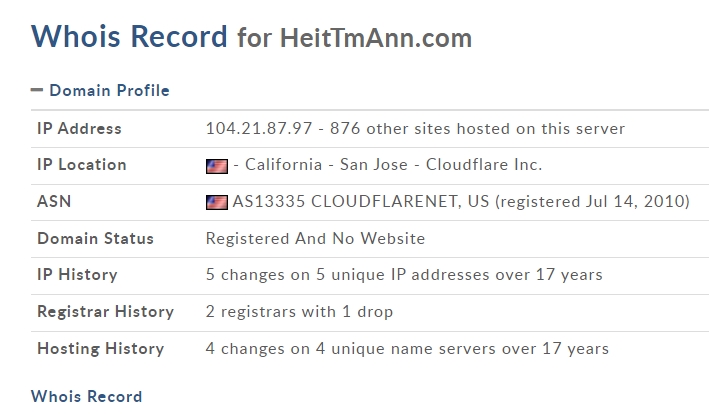Open Registrar History 2 registrars entry
This screenshot has height=414, width=709.
(x=299, y=312)
